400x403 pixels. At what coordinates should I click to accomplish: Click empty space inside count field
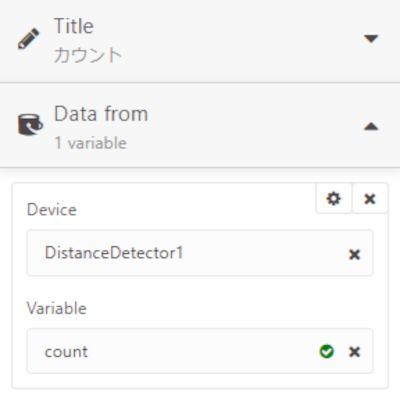click(x=200, y=351)
